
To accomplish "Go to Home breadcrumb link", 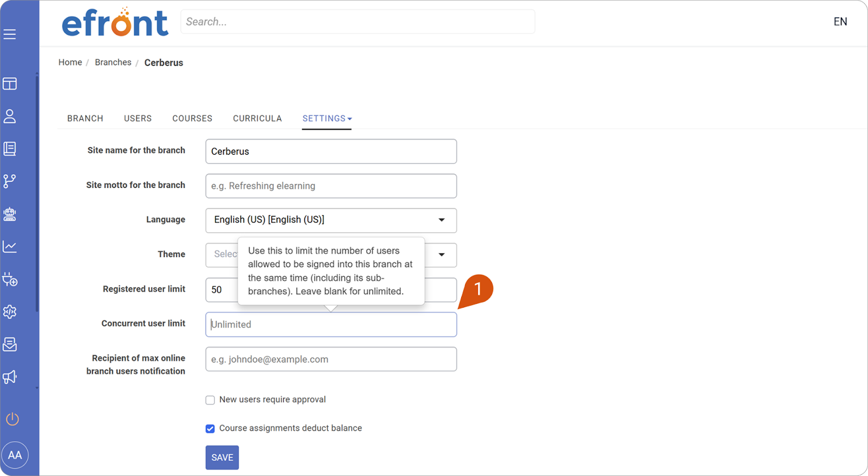I will tap(71, 62).
